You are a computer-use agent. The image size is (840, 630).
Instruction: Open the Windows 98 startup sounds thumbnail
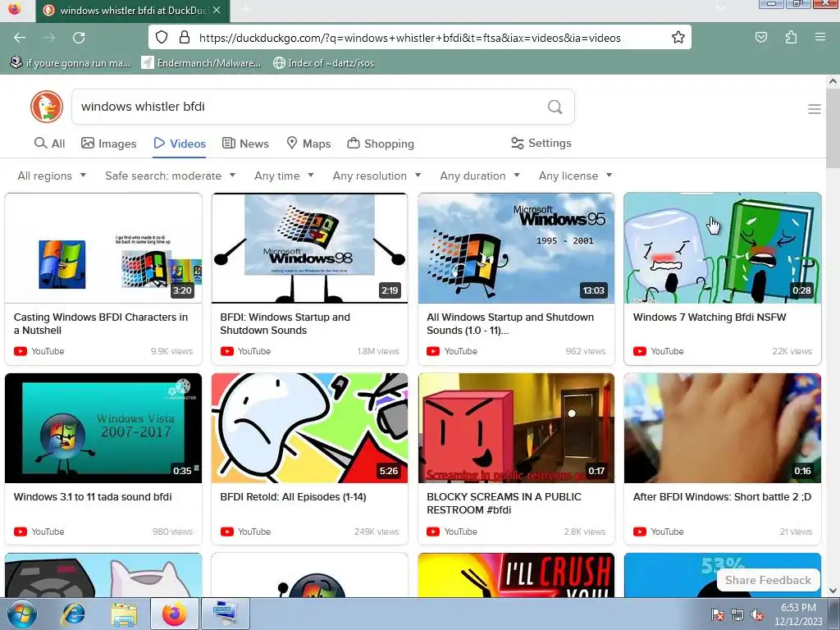(309, 249)
